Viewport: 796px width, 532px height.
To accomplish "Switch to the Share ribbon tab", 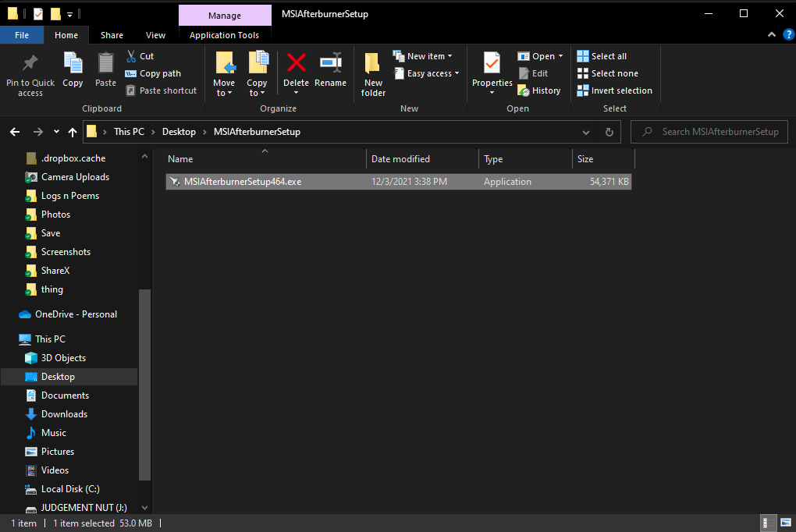I will (112, 35).
